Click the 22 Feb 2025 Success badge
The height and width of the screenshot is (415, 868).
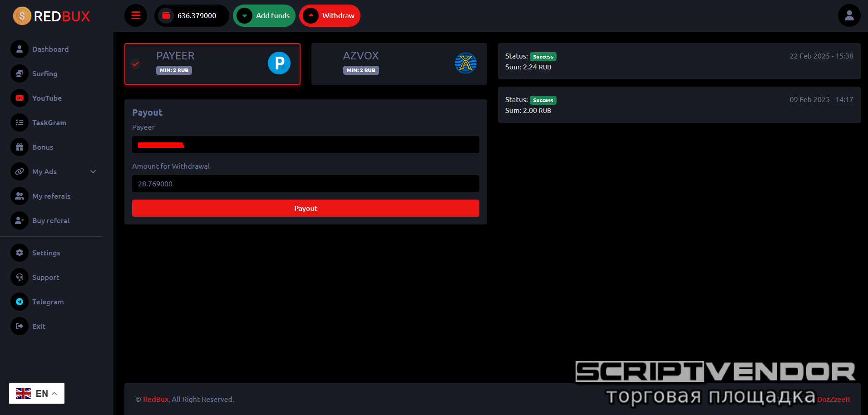coord(543,57)
